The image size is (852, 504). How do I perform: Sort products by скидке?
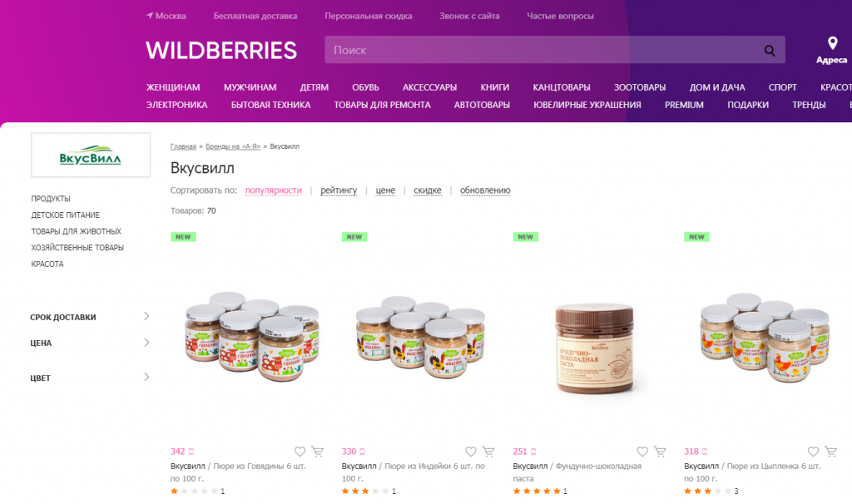[428, 190]
